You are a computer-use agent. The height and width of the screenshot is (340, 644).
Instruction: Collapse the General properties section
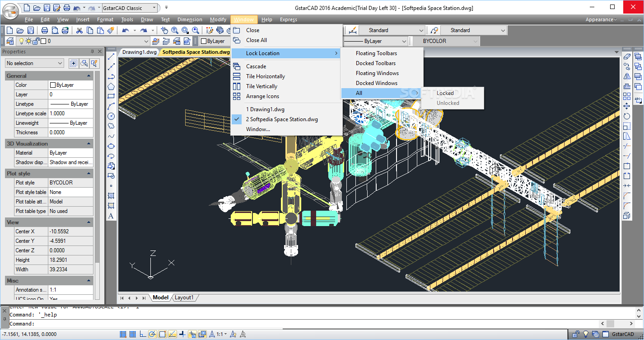[x=89, y=76]
